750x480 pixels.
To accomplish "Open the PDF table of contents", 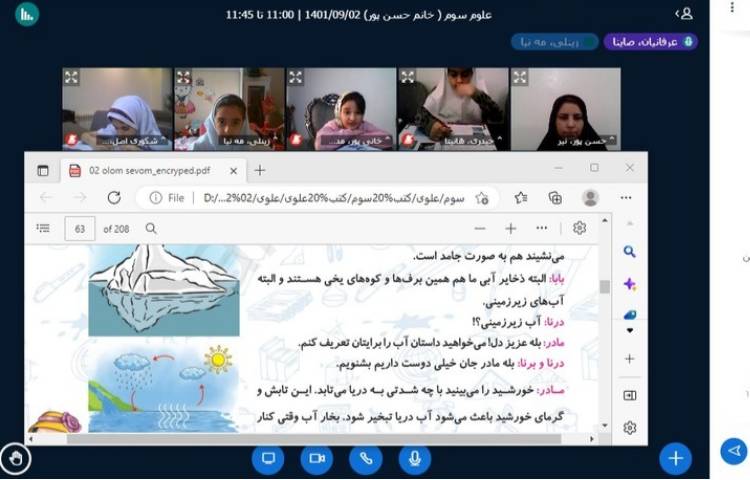I will tap(40, 229).
